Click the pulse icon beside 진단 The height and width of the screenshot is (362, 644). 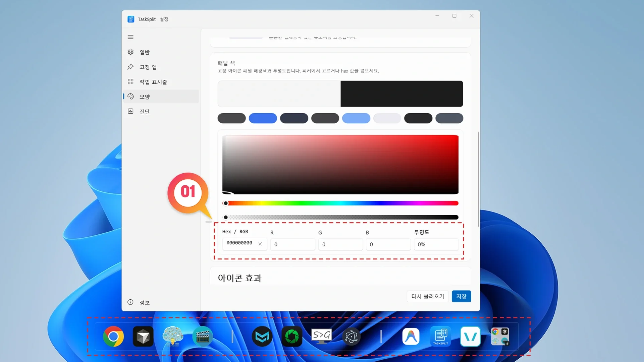[x=130, y=111]
